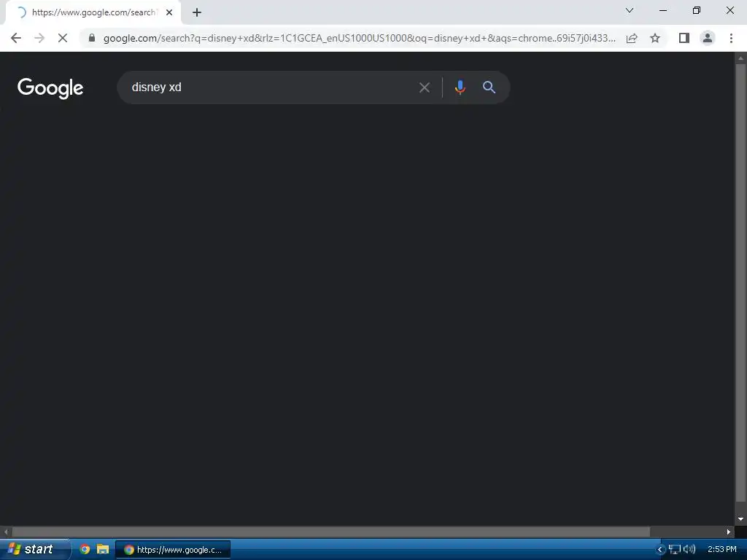The width and height of the screenshot is (747, 560).
Task: Expand hidden system tray icons
Action: coord(660,550)
